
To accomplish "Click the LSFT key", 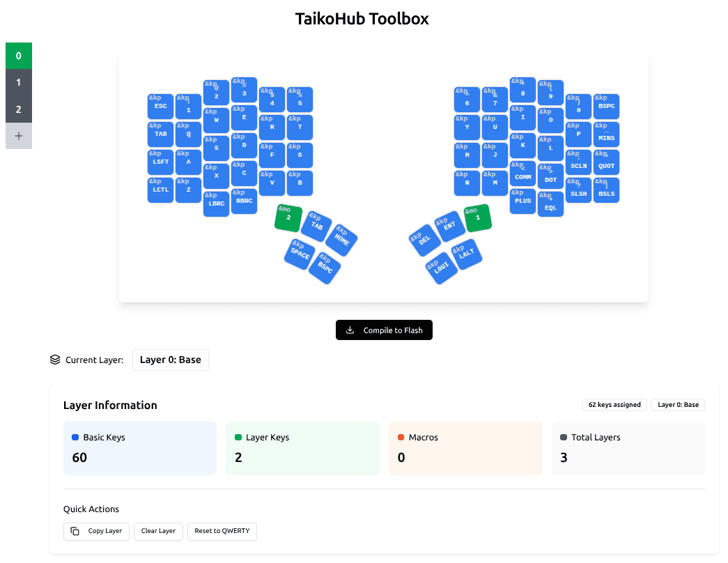I will pyautogui.click(x=161, y=162).
